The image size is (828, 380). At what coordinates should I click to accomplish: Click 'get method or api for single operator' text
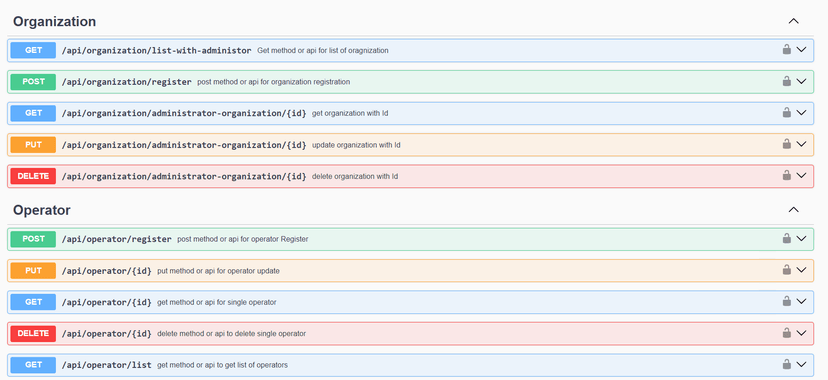[x=217, y=302]
